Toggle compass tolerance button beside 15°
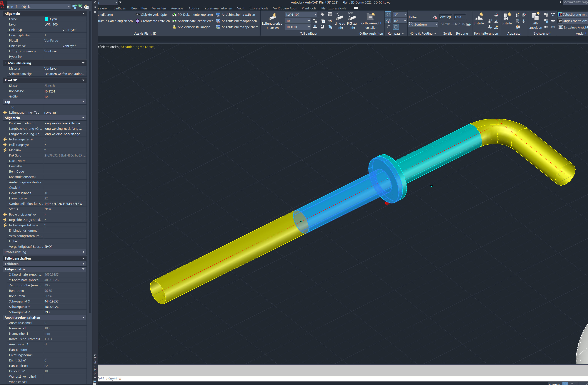The height and width of the screenshot is (385, 588). click(388, 21)
